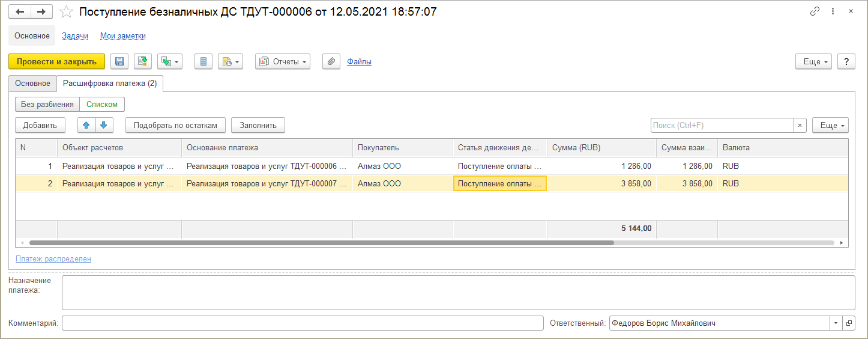Screen dimensions: 868x339
Task: Add the document to favorites with the star
Action: pyautogui.click(x=67, y=12)
